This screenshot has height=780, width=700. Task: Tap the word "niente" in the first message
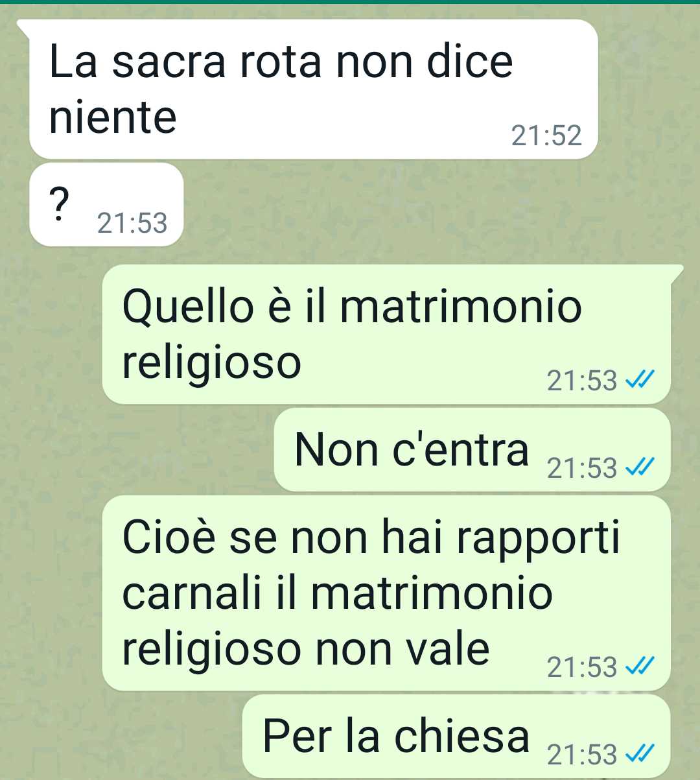coord(113,117)
